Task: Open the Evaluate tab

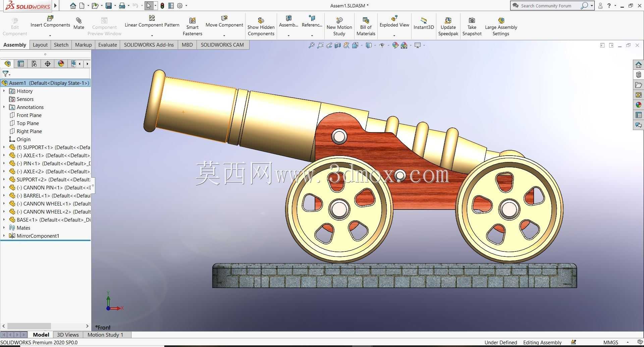Action: click(x=108, y=45)
